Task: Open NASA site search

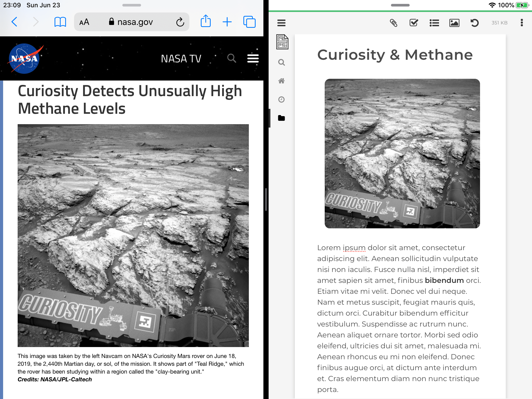Action: pos(231,58)
